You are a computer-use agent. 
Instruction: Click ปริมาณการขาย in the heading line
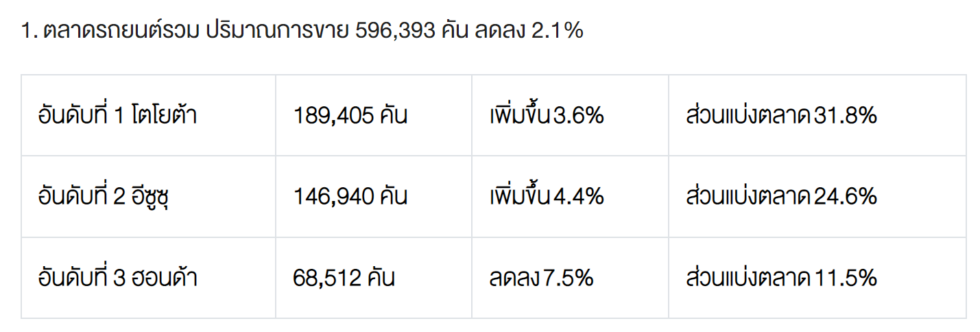click(x=277, y=32)
